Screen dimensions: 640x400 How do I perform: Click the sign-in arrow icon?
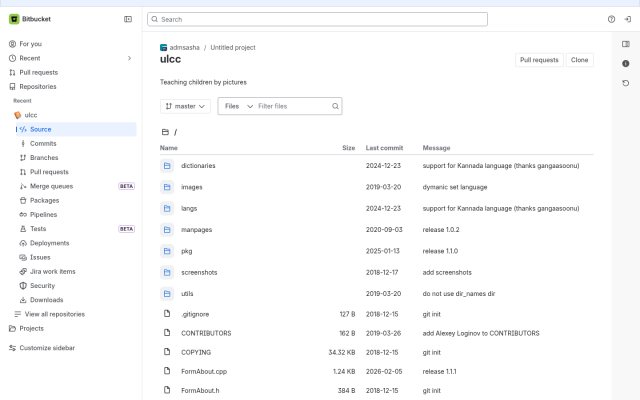point(628,19)
